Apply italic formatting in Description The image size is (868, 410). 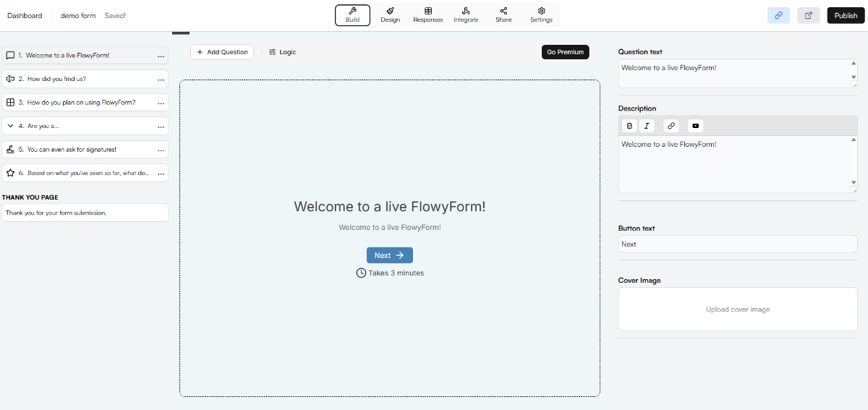[647, 126]
